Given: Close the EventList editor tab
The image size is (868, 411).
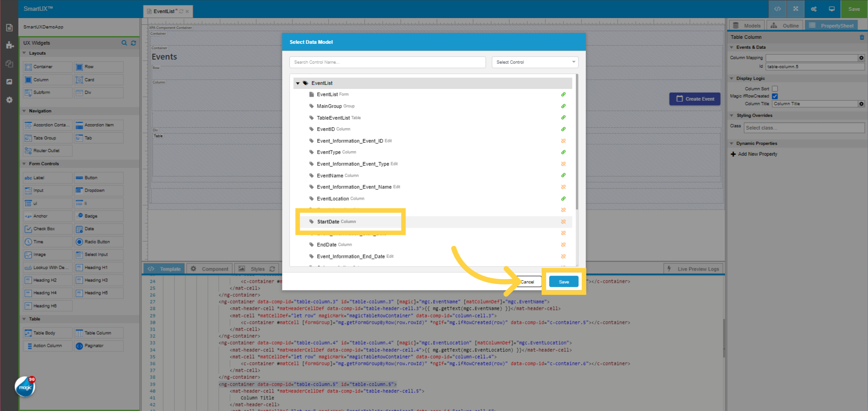Looking at the screenshot, I should point(187,11).
